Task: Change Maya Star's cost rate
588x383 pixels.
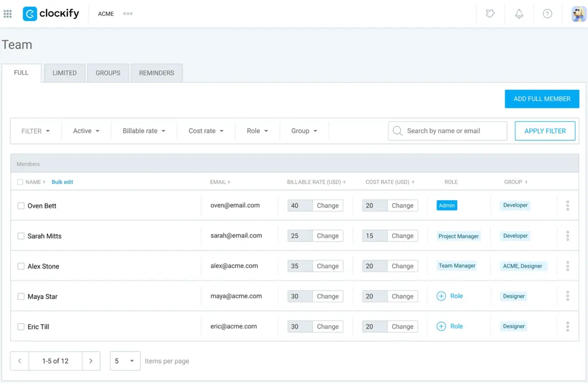Action: click(x=403, y=296)
